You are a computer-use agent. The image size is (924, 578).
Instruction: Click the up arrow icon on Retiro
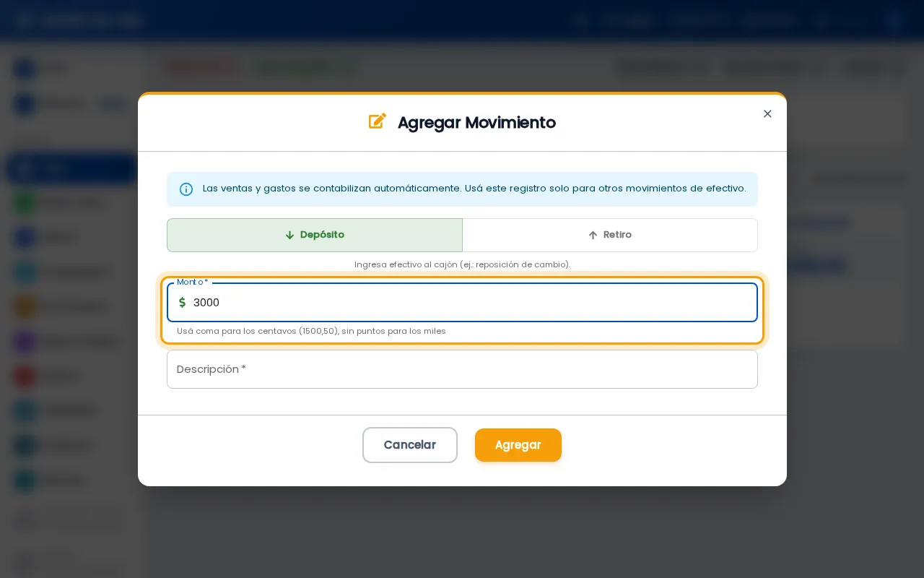[593, 235]
